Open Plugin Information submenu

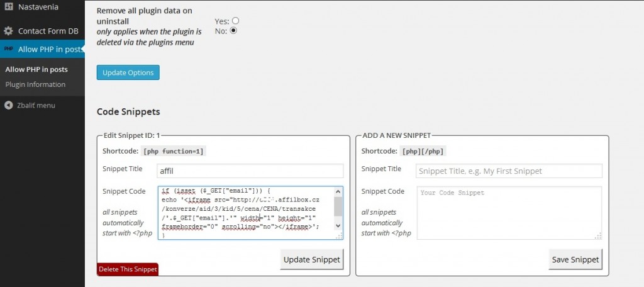coord(35,84)
